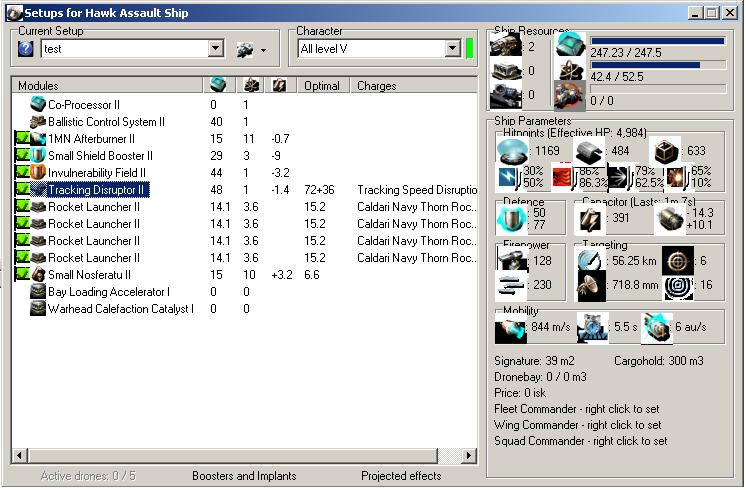Click the max velocity icon showing 844 m/s

510,328
